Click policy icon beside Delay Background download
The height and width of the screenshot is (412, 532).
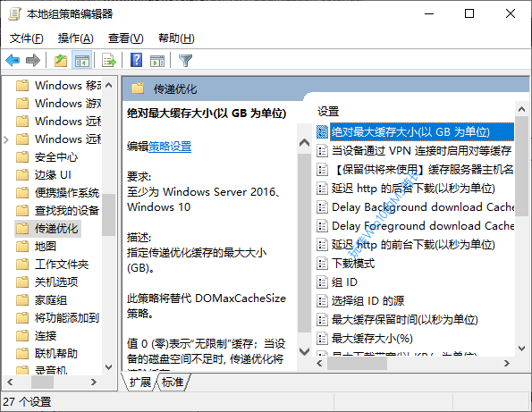[322, 206]
